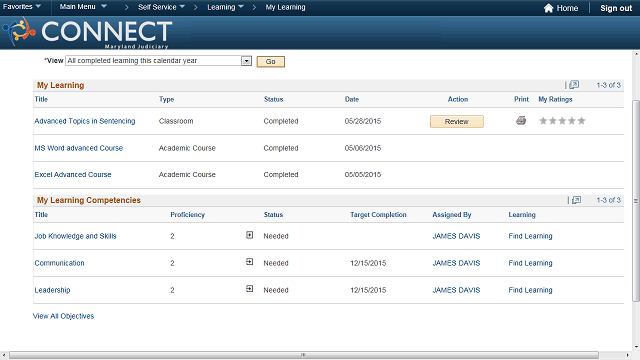Screen dimensions: 640x360
Task: Open My Learning Competencies grid in new window icon
Action: (576, 200)
